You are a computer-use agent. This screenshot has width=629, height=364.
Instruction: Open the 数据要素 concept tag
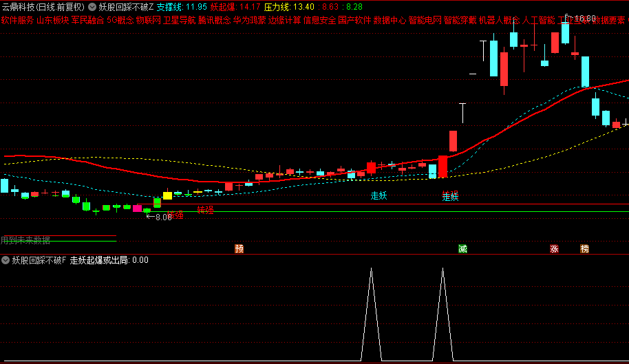point(608,20)
